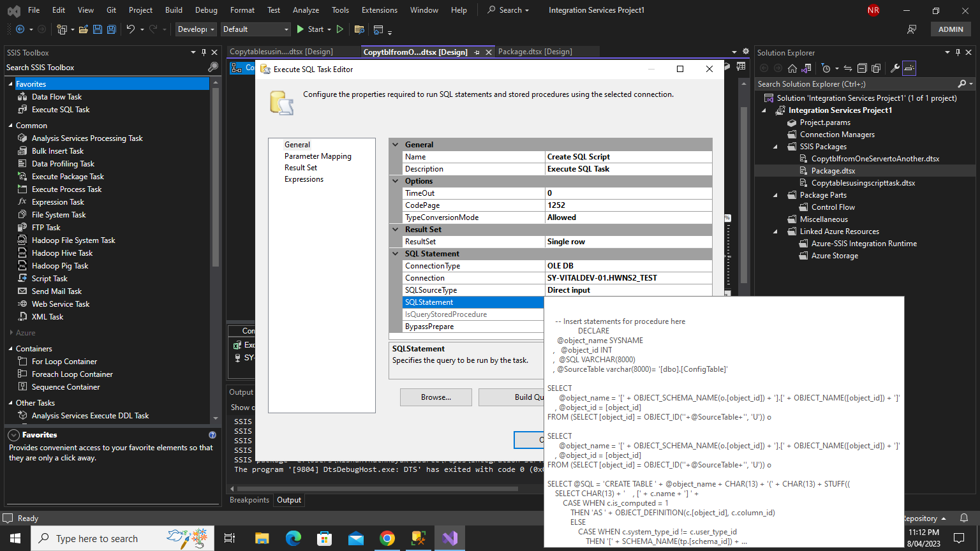This screenshot has width=980, height=551.
Task: Open the Extensions menu
Action: (x=379, y=10)
